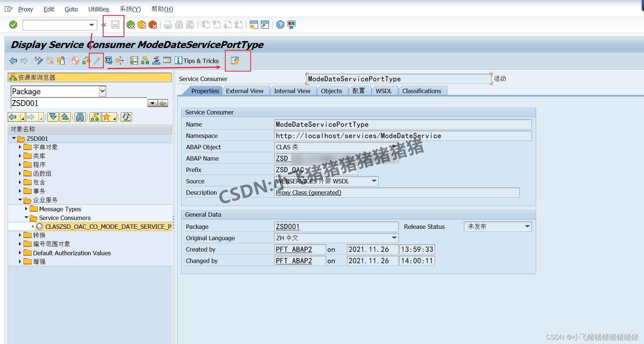Click the Collapse all nodes icon

tap(65, 117)
